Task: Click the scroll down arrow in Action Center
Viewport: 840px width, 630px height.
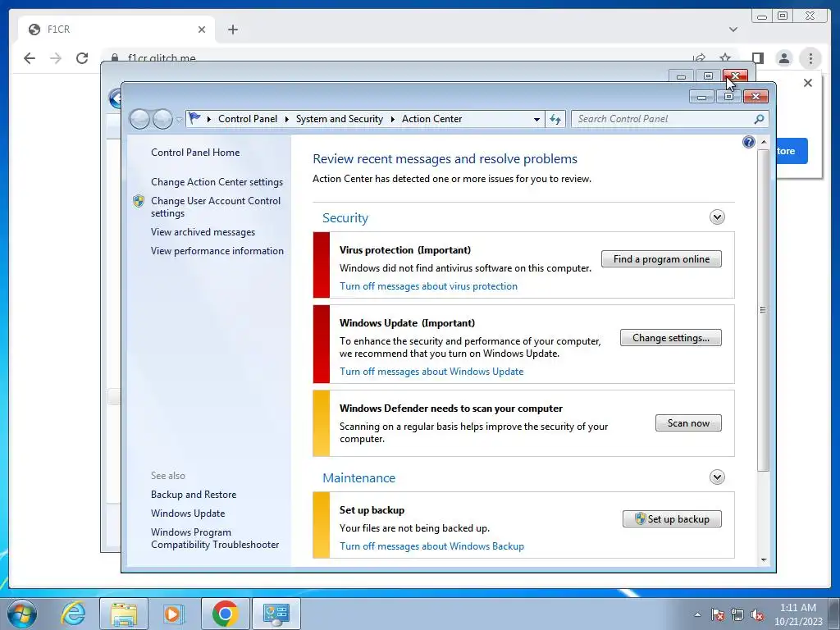Action: click(x=764, y=560)
